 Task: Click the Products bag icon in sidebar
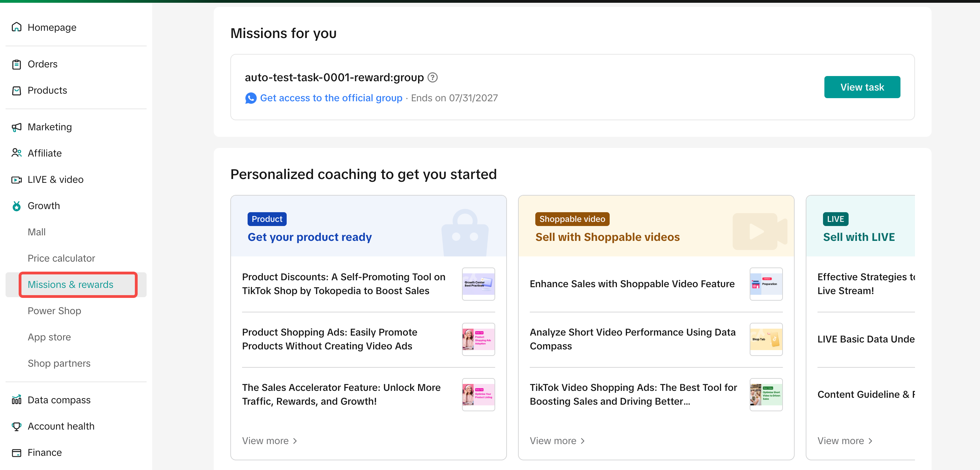click(x=16, y=91)
